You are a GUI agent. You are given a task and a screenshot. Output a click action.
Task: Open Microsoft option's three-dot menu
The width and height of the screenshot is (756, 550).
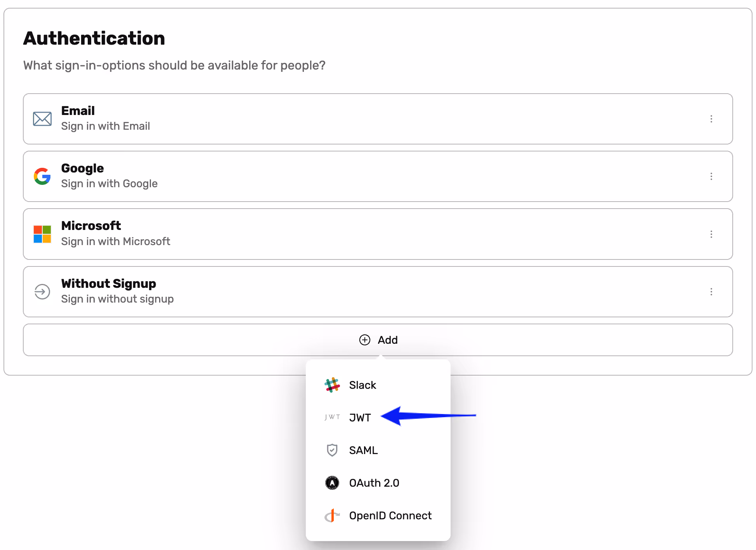[x=711, y=234]
